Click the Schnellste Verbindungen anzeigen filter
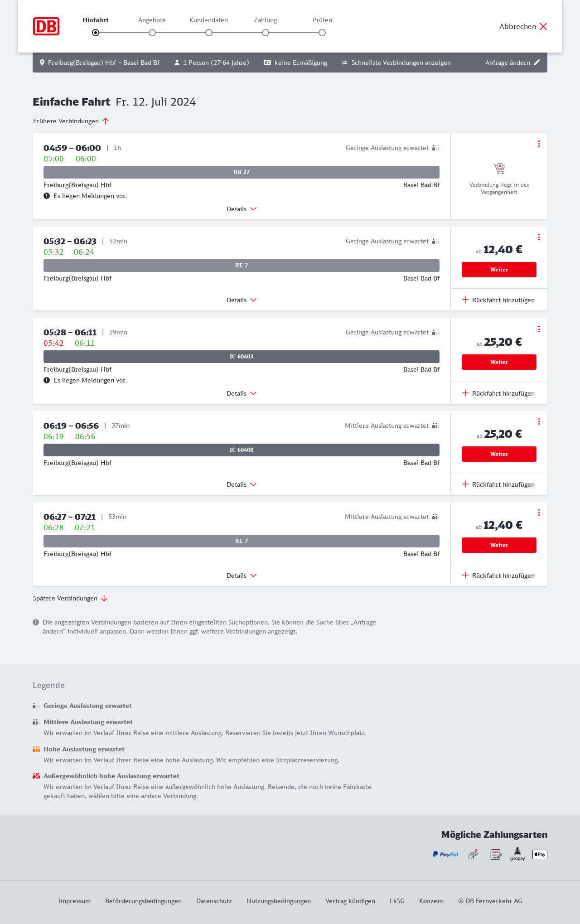 pos(396,63)
